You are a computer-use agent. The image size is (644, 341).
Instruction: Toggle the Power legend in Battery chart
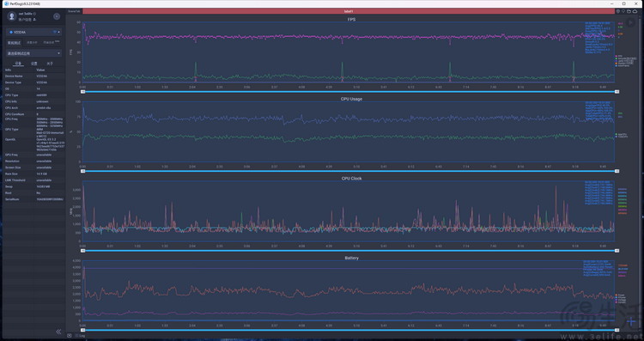[620, 295]
